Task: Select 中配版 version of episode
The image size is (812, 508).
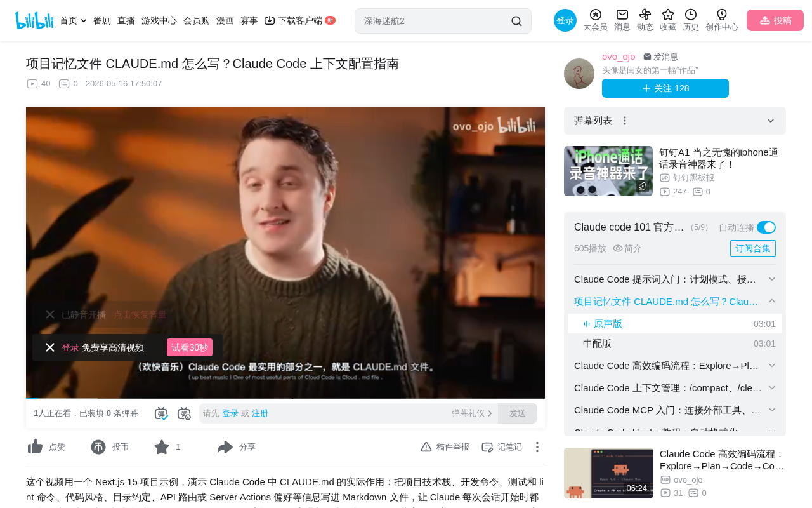Action: coord(675,344)
